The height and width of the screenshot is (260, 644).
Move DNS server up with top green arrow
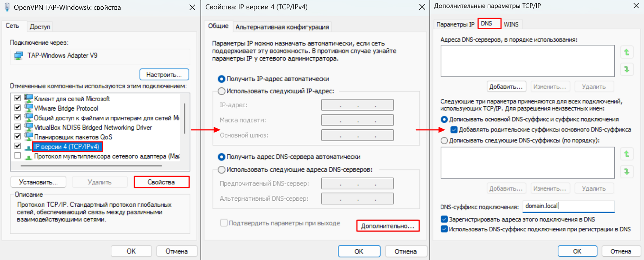626,52
